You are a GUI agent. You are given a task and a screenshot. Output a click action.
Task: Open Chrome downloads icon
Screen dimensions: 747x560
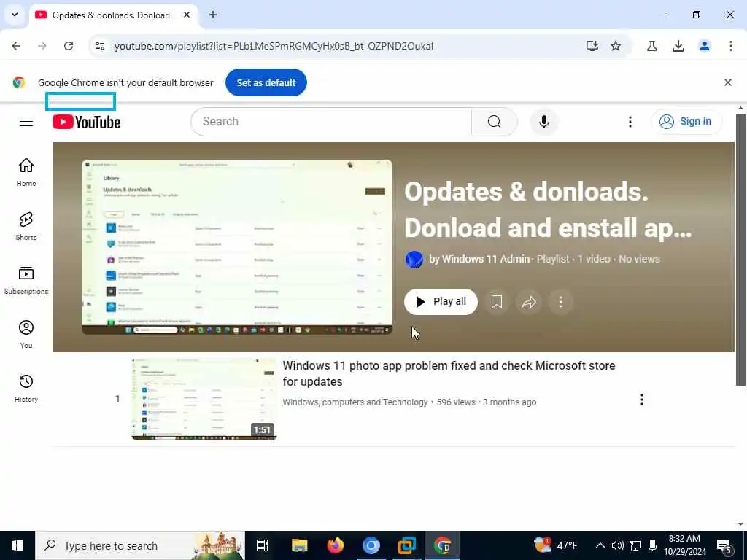click(x=678, y=46)
